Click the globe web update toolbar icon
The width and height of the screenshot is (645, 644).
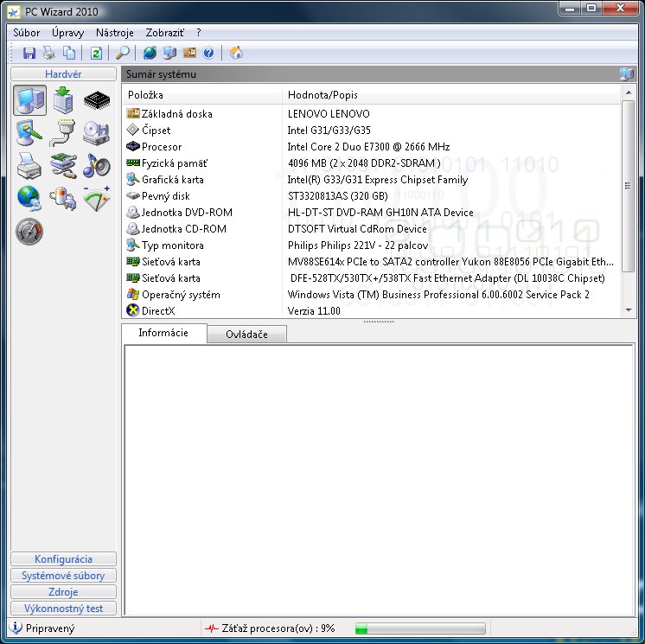click(150, 53)
